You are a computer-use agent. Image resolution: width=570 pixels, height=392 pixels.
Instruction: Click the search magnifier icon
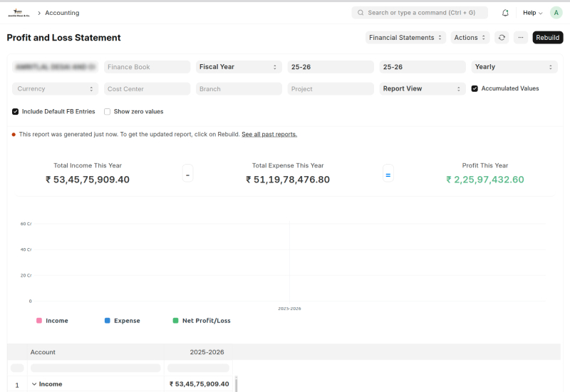coord(361,13)
